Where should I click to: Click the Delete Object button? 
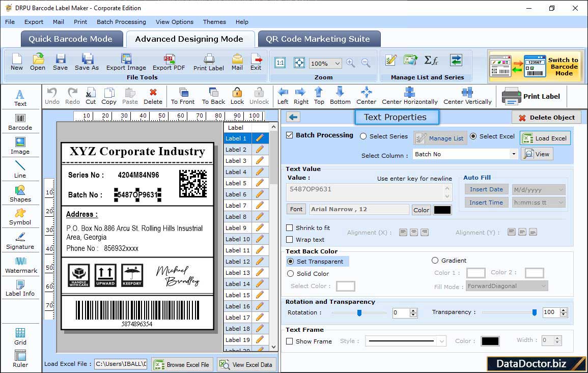[x=546, y=118]
